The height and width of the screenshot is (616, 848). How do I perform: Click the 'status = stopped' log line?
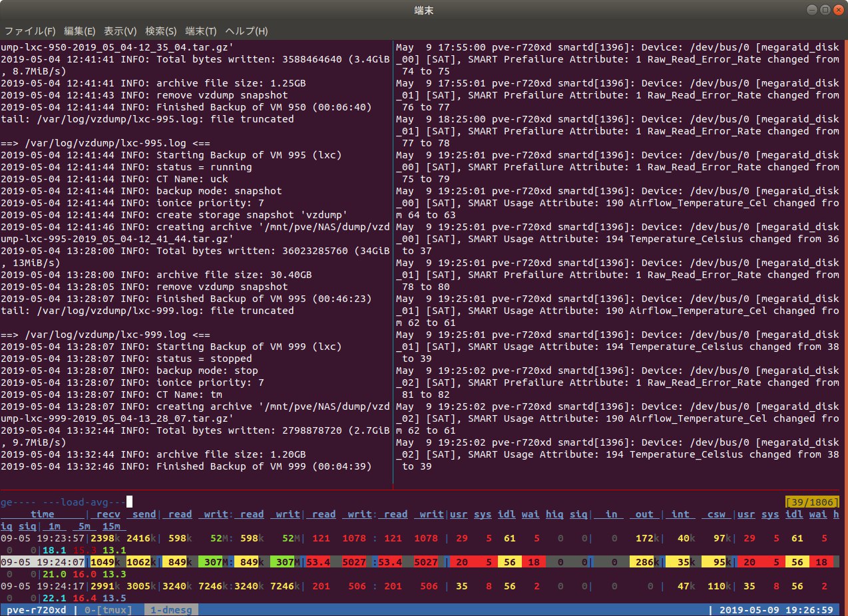coord(126,359)
